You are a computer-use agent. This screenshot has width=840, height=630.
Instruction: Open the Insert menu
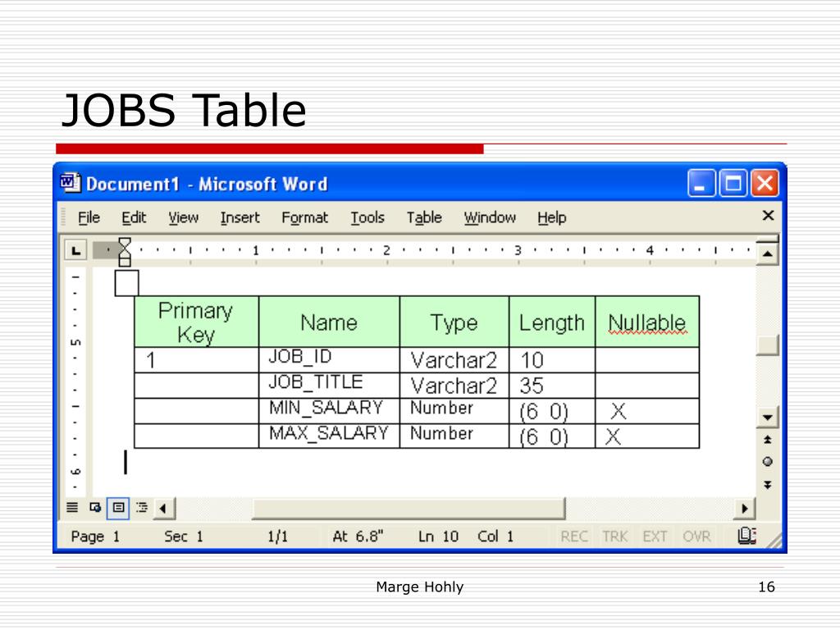click(240, 217)
